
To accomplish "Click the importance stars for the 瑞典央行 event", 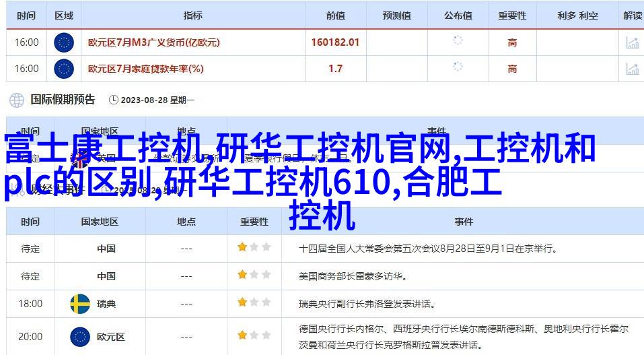I will 254,302.
